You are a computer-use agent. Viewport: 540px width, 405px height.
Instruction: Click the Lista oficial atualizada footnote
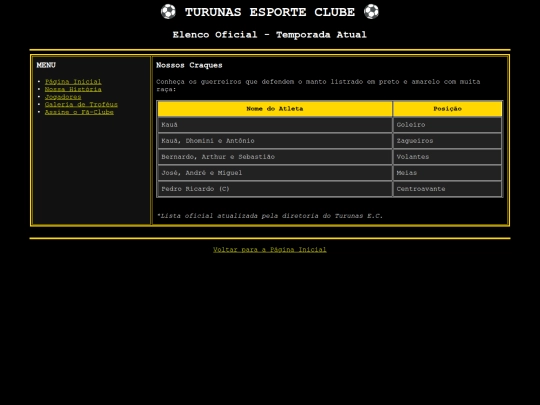click(270, 216)
